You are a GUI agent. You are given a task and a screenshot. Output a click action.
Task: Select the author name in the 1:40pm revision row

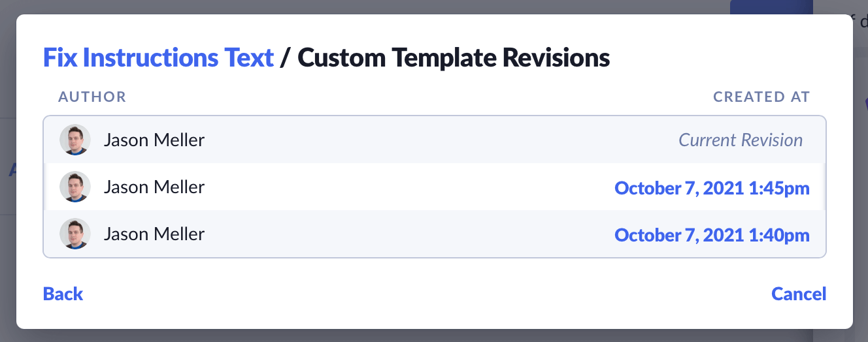point(154,234)
